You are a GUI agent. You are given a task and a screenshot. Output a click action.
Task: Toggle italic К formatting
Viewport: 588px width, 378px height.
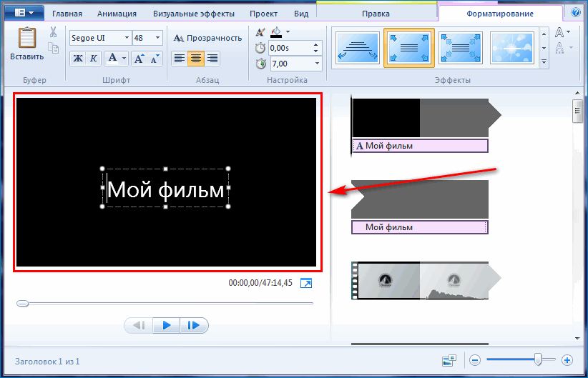(x=93, y=59)
